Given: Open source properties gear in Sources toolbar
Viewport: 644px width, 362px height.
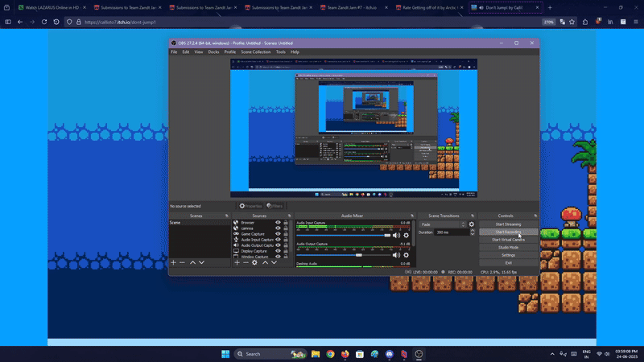Looking at the screenshot, I should click(254, 262).
